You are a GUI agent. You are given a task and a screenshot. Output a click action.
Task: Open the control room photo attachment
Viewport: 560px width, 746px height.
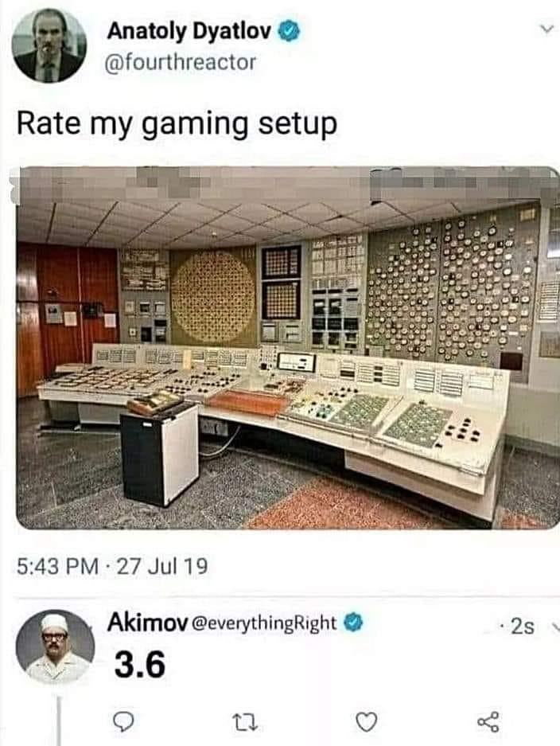click(x=288, y=347)
